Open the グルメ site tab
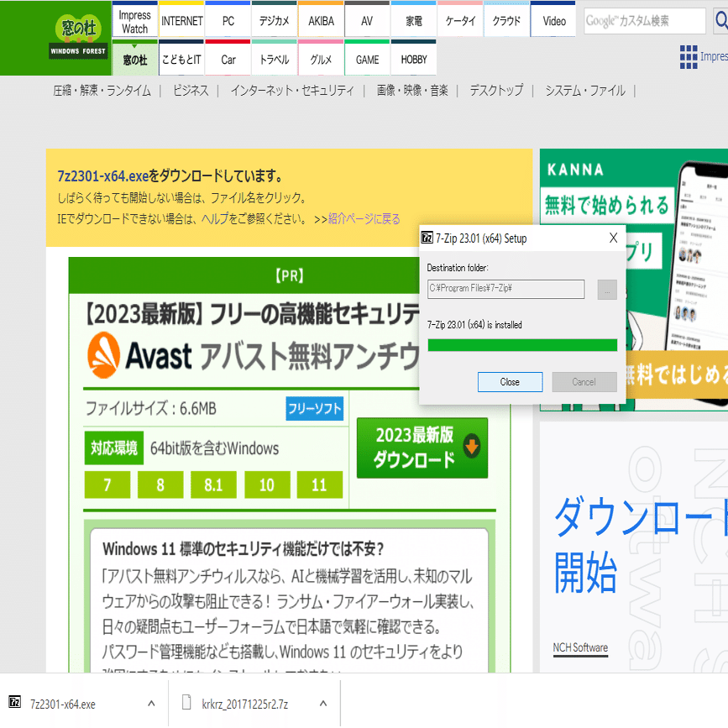This screenshot has height=728, width=728. 321,59
